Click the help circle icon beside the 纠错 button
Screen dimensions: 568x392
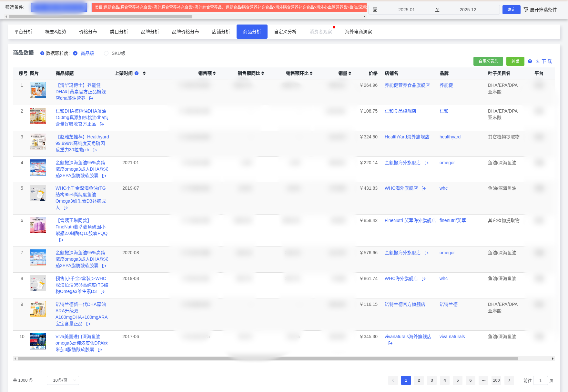click(530, 61)
